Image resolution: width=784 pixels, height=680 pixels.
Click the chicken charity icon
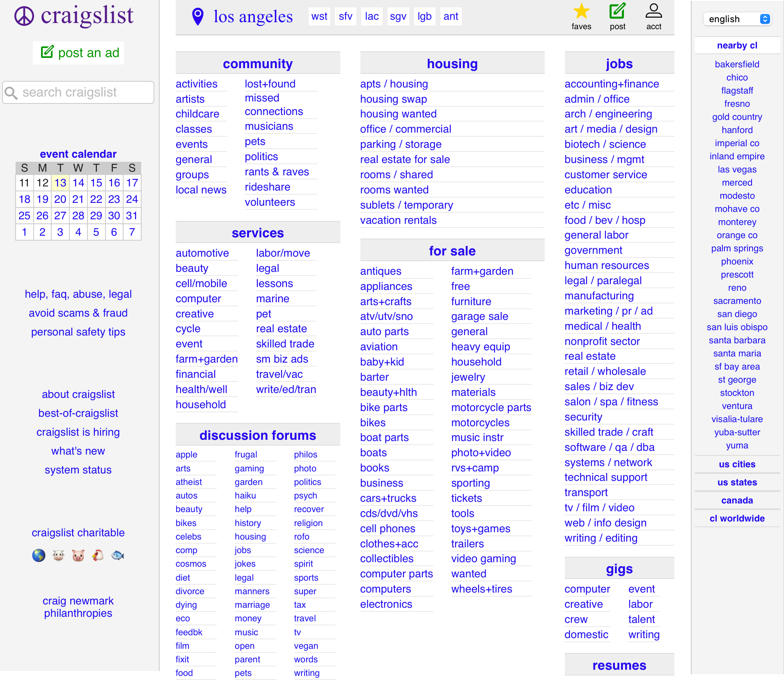click(x=98, y=556)
